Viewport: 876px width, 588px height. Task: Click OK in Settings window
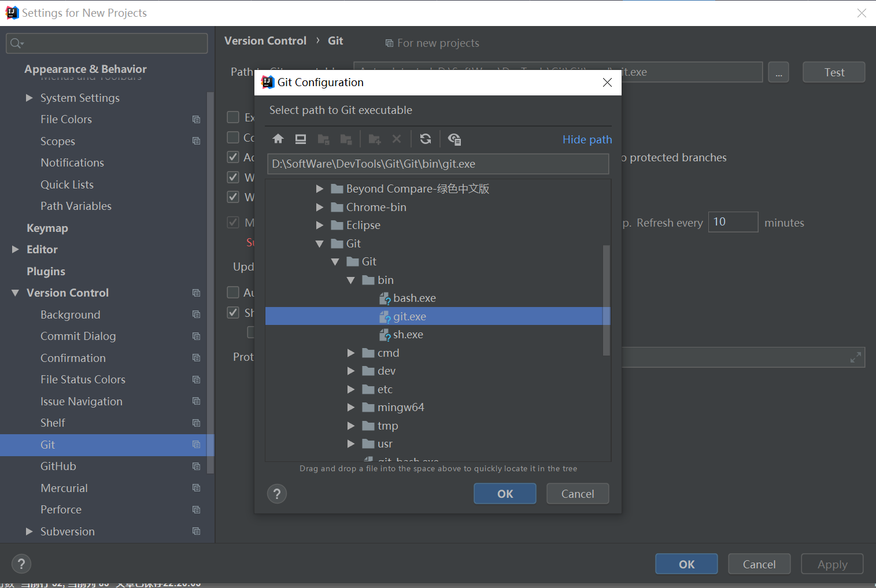point(686,564)
